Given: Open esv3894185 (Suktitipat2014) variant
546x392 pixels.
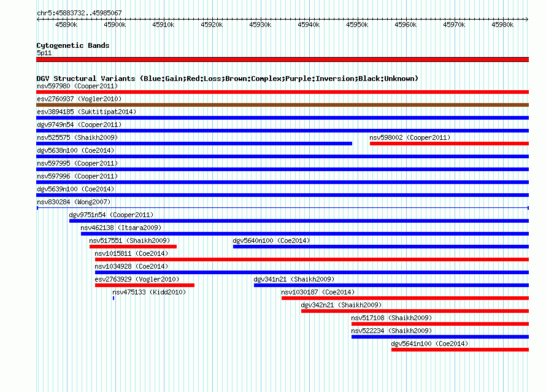Looking at the screenshot, I should 87,112.
